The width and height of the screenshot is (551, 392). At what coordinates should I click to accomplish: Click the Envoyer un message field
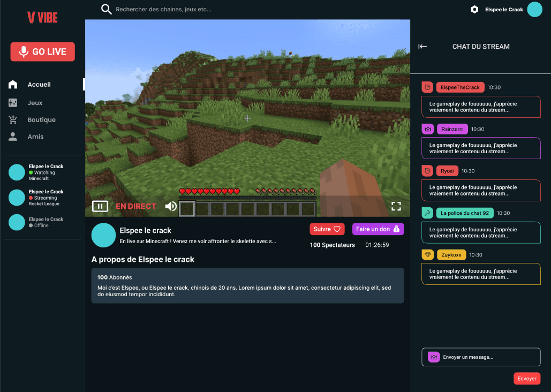(481, 357)
